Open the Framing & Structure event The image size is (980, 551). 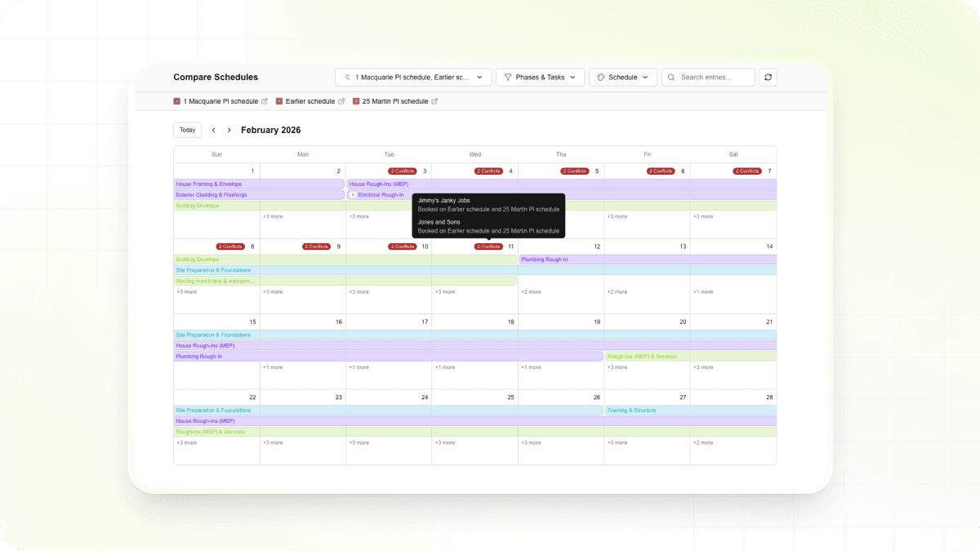(691, 411)
